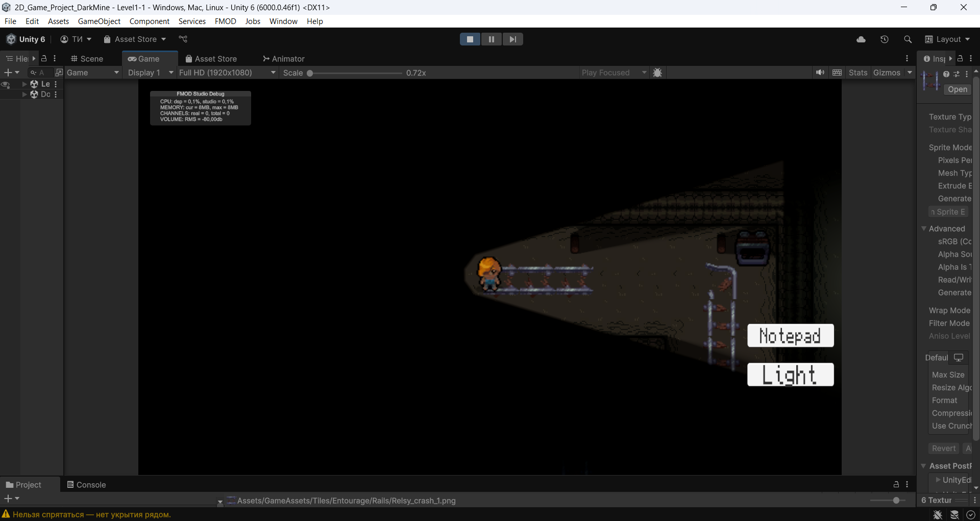Image resolution: width=980 pixels, height=521 pixels.
Task: Open the Display 1 dropdown
Action: tap(150, 73)
